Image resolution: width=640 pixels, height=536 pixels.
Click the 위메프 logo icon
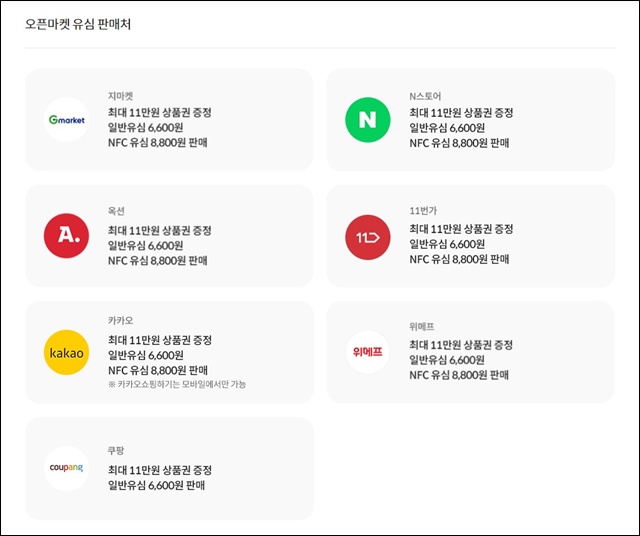(368, 351)
